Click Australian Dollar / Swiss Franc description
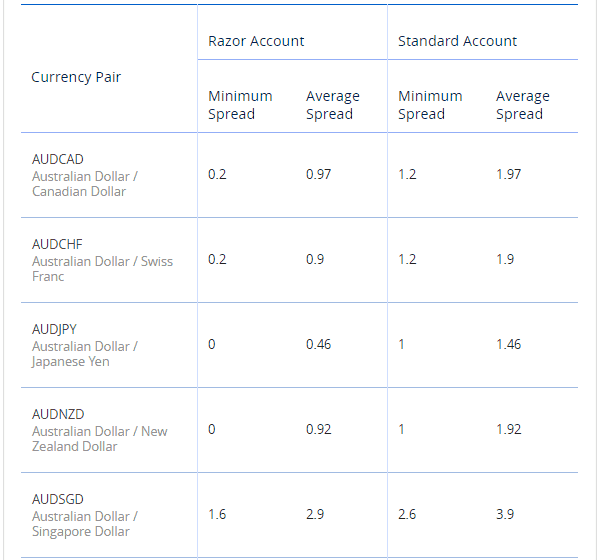The width and height of the screenshot is (603, 560). (102, 269)
